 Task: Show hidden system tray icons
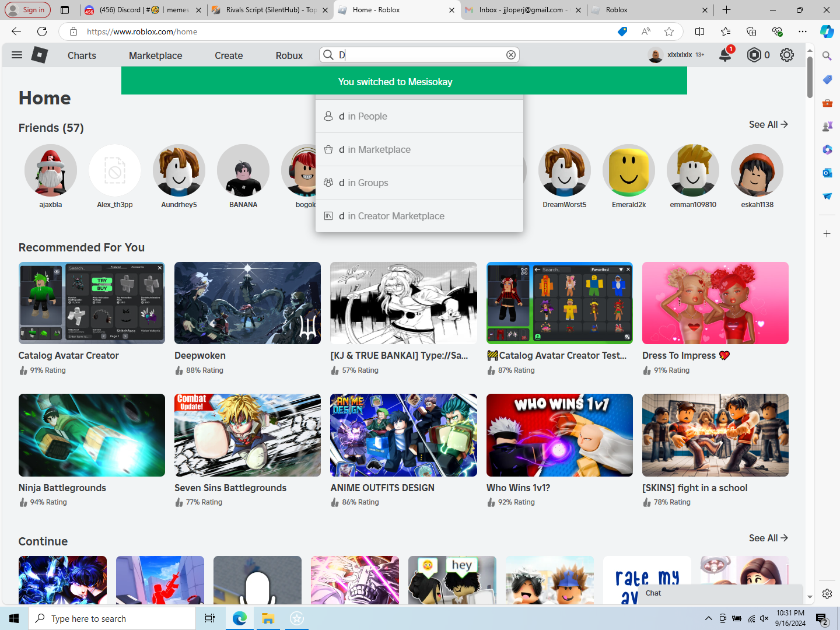coord(708,618)
